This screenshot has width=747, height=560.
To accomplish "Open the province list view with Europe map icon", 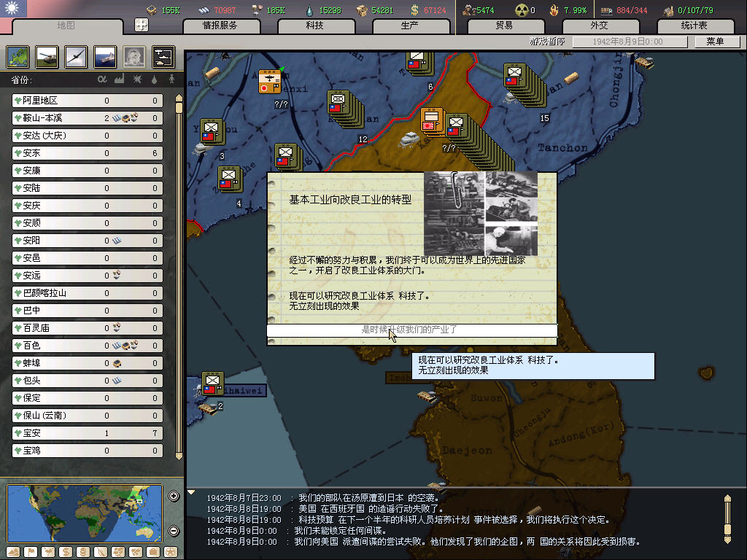I will click(18, 57).
